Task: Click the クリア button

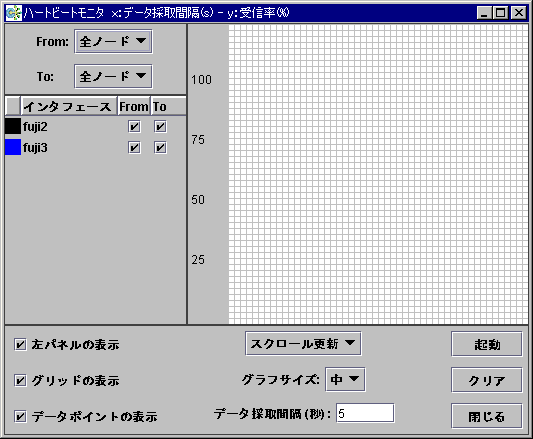Action: [486, 380]
